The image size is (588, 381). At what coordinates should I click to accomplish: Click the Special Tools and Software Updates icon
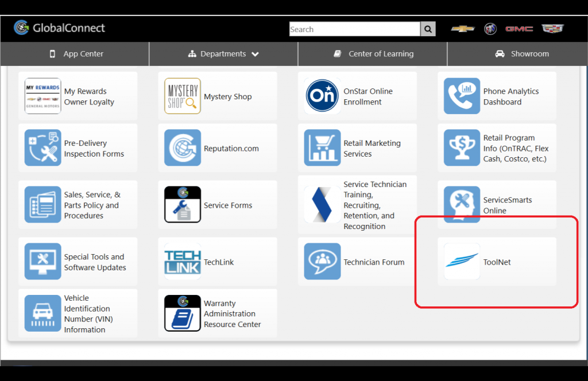pyautogui.click(x=42, y=262)
